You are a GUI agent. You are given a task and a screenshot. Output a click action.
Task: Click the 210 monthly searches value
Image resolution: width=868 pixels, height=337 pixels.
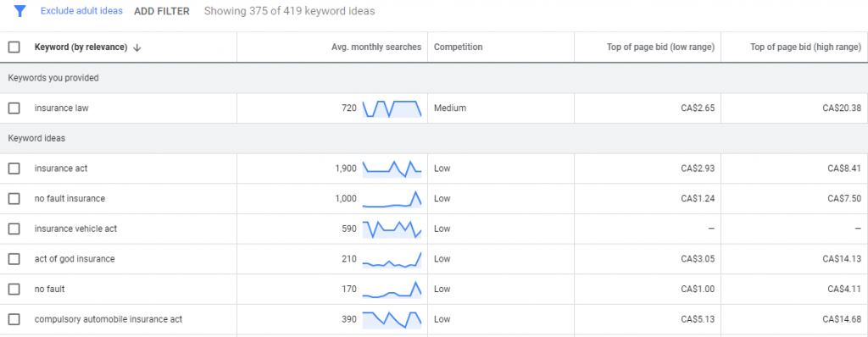tap(349, 258)
